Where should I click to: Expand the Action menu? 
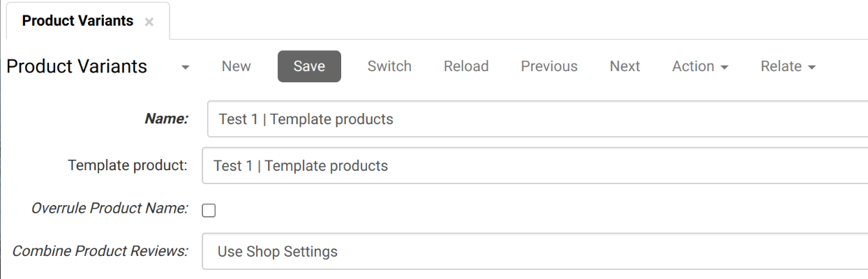(x=700, y=66)
